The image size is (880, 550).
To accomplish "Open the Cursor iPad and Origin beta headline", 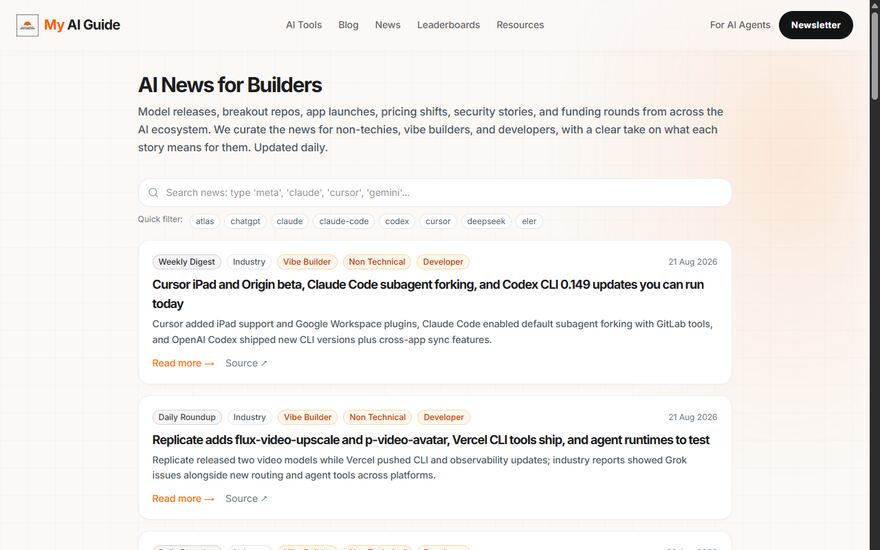I will coord(428,294).
